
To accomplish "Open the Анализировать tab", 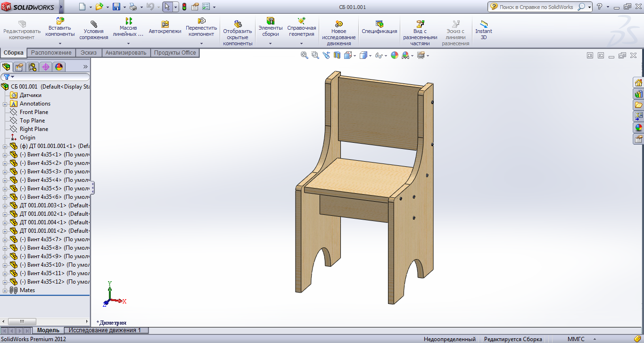I will [x=126, y=53].
